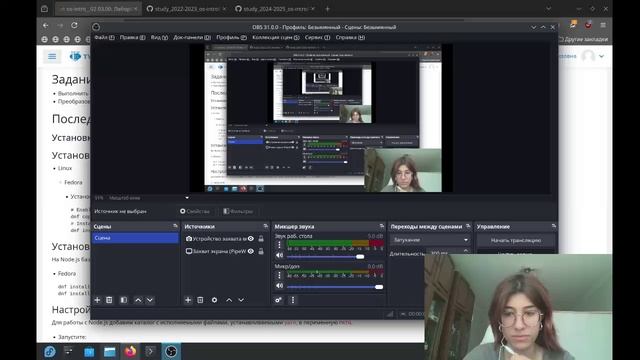Image resolution: width=640 pixels, height=360 pixels.
Task: Open Dolphin file manager from taskbar
Action: [109, 351]
